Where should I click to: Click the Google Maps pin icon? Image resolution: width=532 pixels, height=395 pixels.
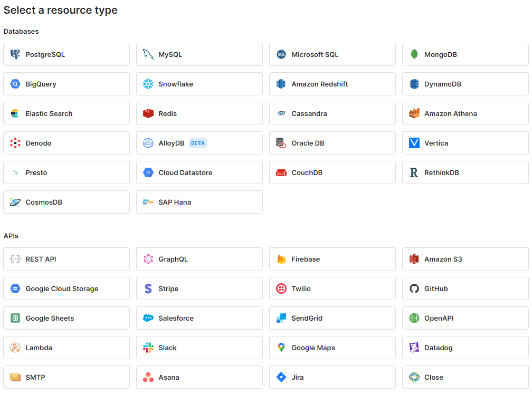pos(281,347)
